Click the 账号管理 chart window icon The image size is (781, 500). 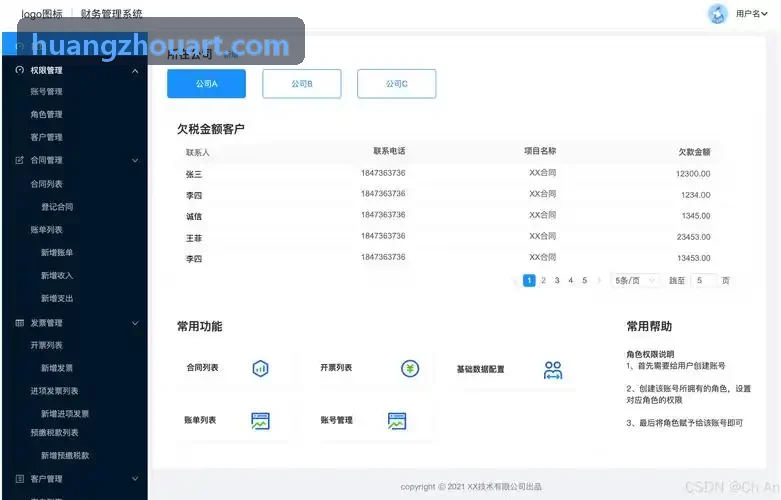(397, 421)
